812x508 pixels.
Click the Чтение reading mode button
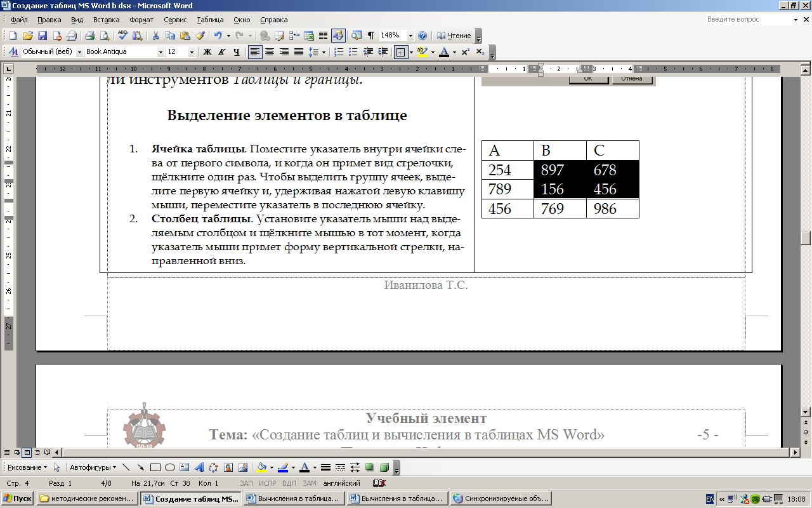click(x=454, y=36)
